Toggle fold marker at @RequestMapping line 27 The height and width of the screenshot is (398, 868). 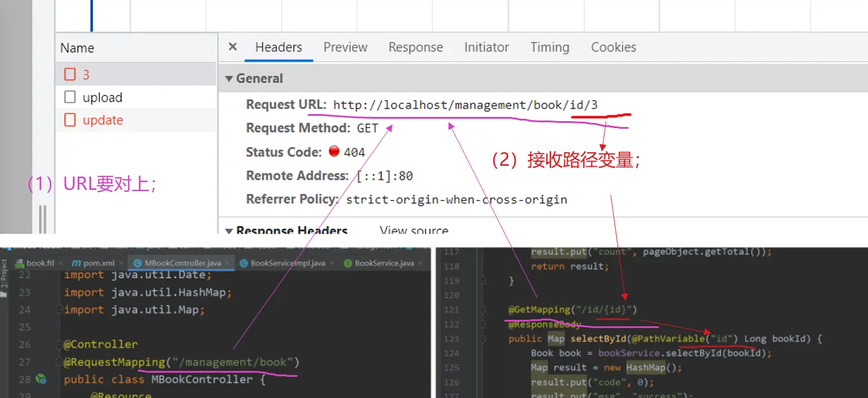click(x=59, y=362)
